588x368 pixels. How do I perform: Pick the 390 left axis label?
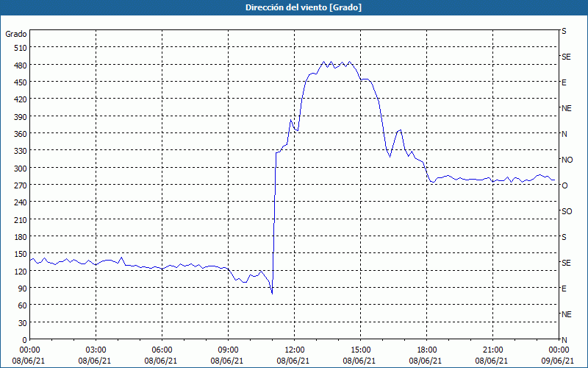point(21,117)
